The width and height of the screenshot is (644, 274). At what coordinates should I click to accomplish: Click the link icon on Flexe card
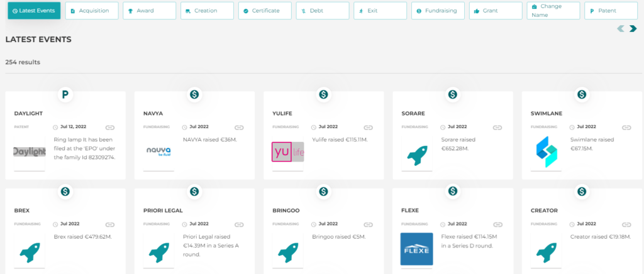click(x=497, y=225)
